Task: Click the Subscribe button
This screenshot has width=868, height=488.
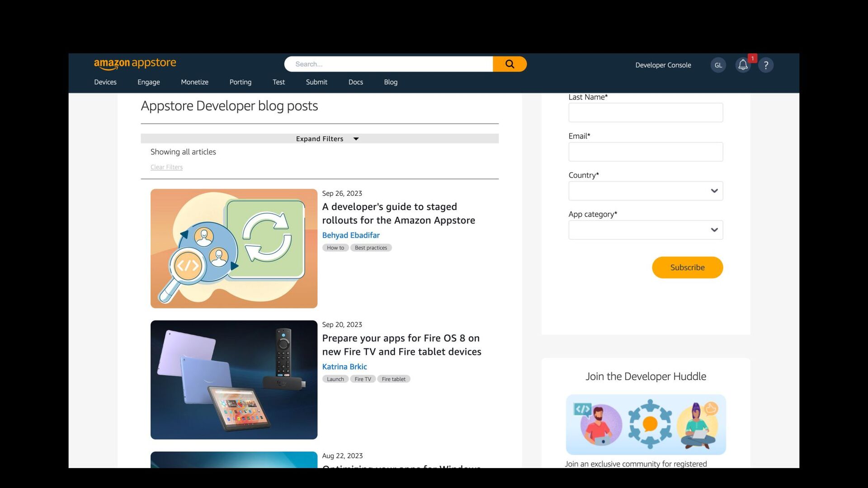Action: [x=687, y=267]
